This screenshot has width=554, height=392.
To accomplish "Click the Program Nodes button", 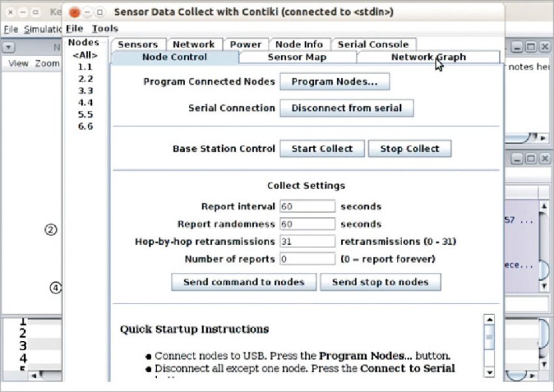I will 334,81.
